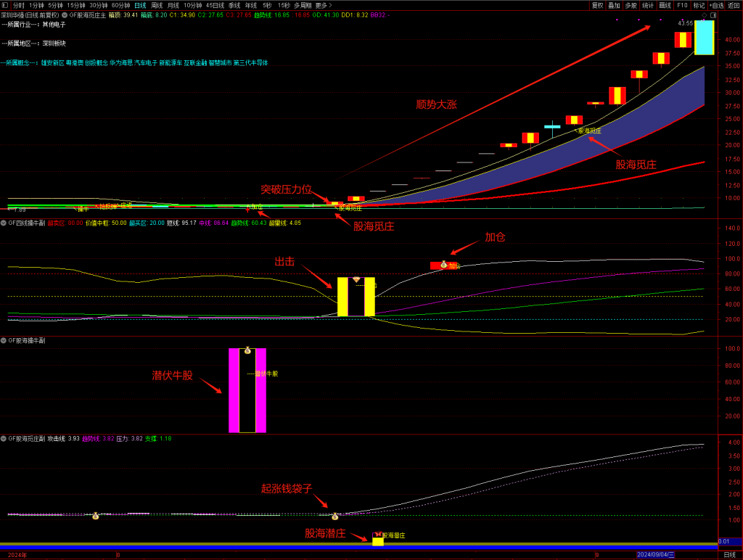
Task: Expand the GF股海觅庄副 indicator circle menu
Action: pos(4,438)
